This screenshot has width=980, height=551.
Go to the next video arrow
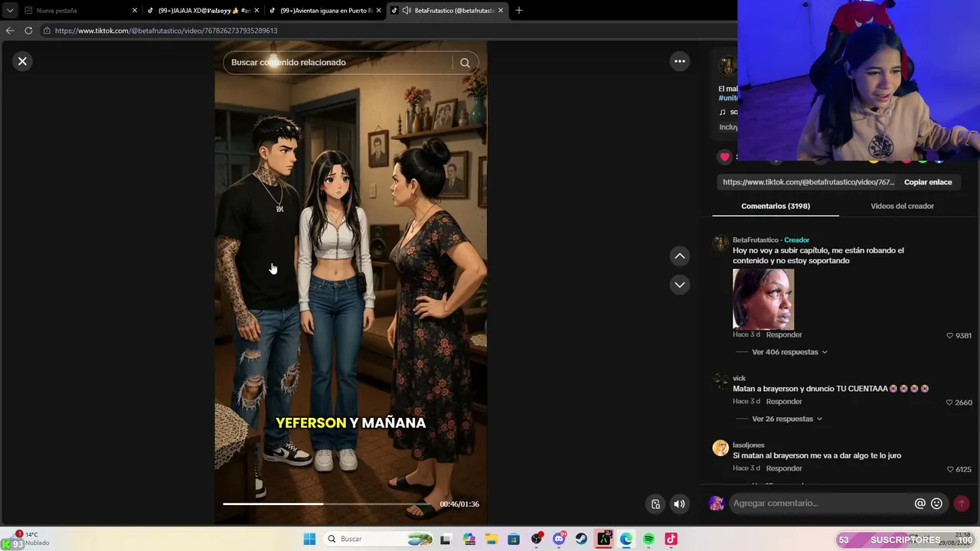(x=679, y=285)
